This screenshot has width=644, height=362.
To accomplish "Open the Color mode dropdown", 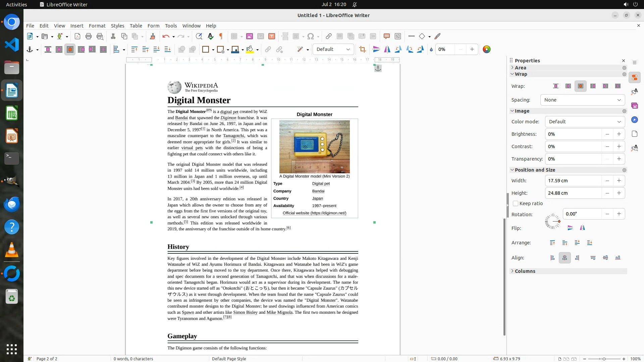I will pyautogui.click(x=585, y=122).
